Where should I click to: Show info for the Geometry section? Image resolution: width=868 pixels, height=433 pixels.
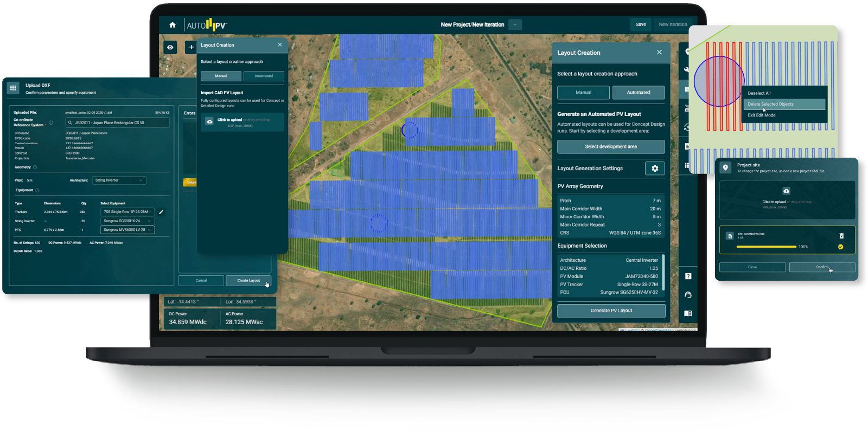tap(35, 167)
